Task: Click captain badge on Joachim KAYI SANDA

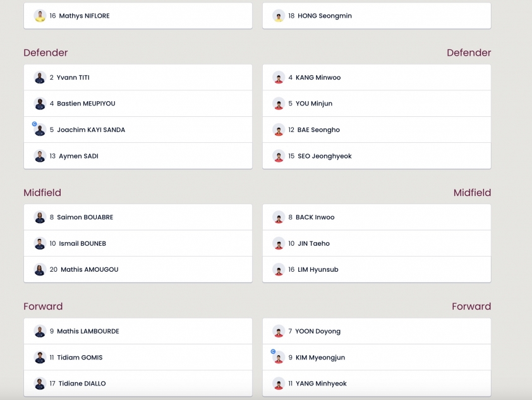Action: (34, 124)
